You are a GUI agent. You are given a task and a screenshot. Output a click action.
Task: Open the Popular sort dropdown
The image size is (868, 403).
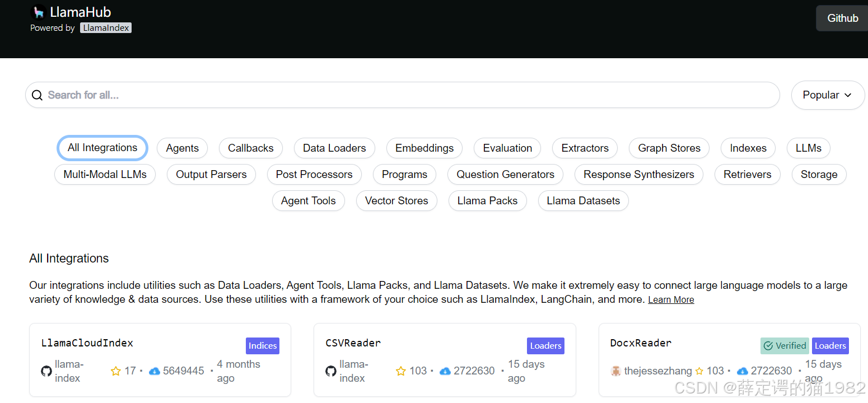click(828, 95)
